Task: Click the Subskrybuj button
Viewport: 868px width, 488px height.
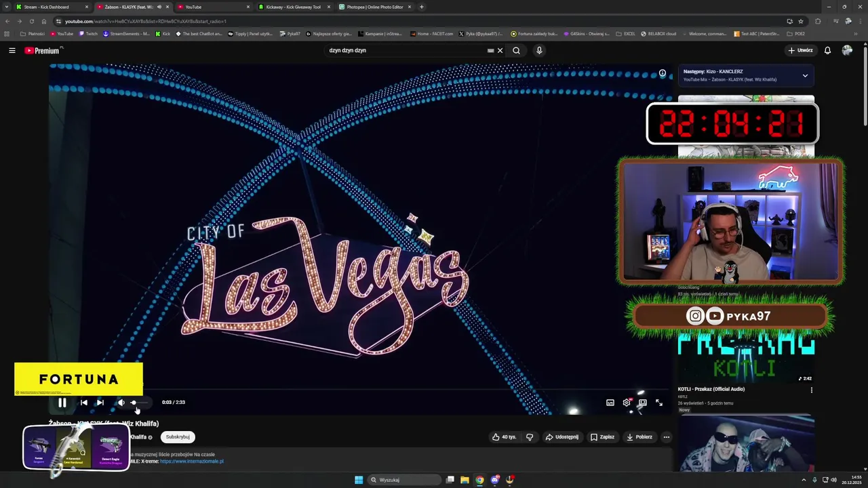Action: [178, 437]
